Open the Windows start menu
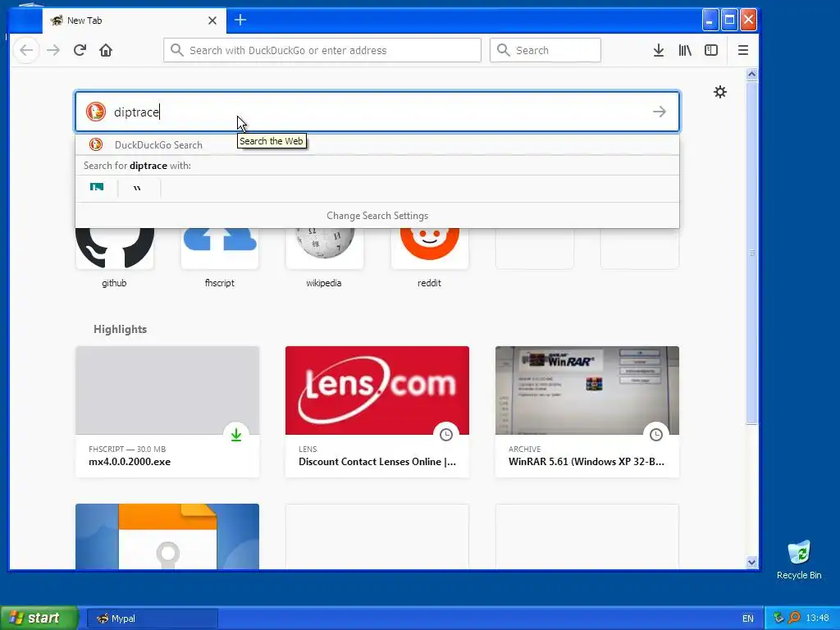This screenshot has width=840, height=630. [39, 618]
